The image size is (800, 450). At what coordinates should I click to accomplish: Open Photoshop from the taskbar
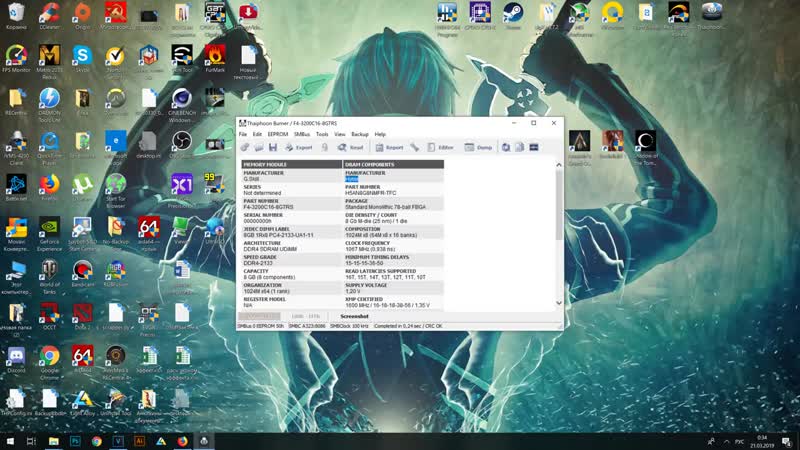76,441
